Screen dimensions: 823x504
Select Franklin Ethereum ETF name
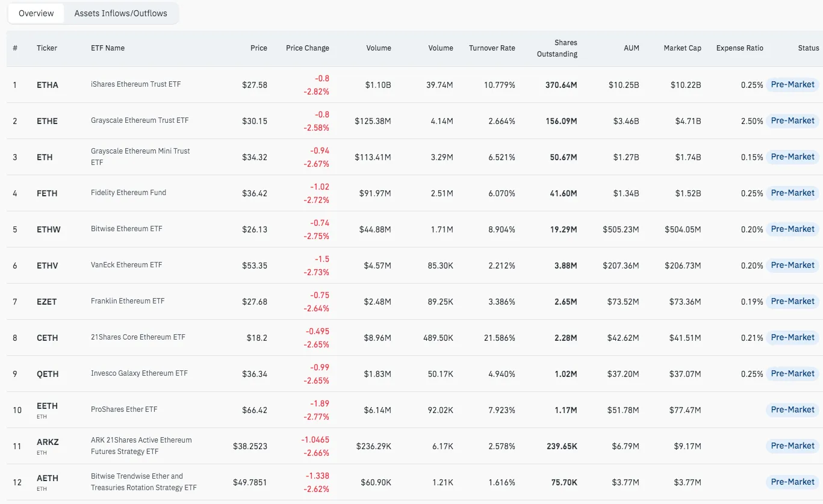pos(128,301)
